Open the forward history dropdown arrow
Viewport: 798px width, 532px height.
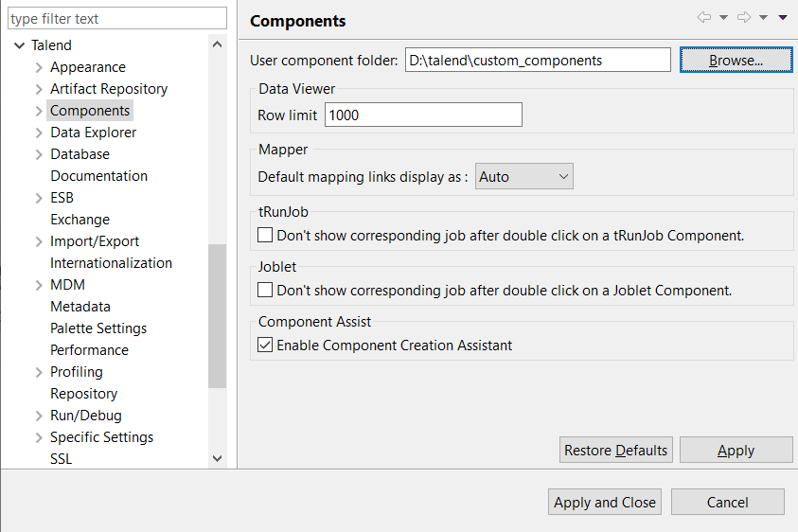click(x=763, y=17)
